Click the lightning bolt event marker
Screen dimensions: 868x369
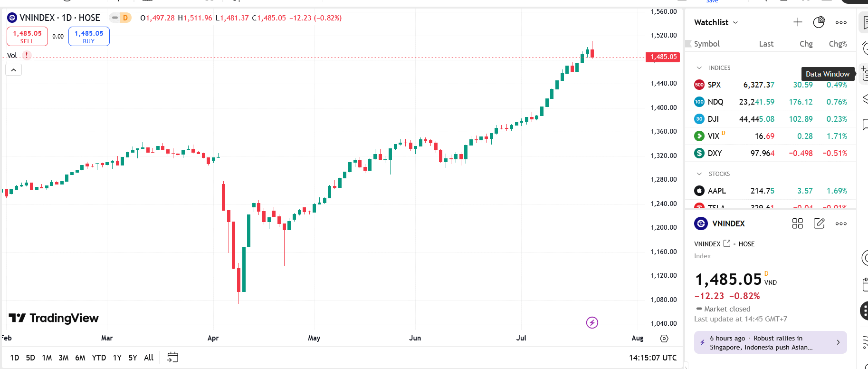click(x=592, y=323)
